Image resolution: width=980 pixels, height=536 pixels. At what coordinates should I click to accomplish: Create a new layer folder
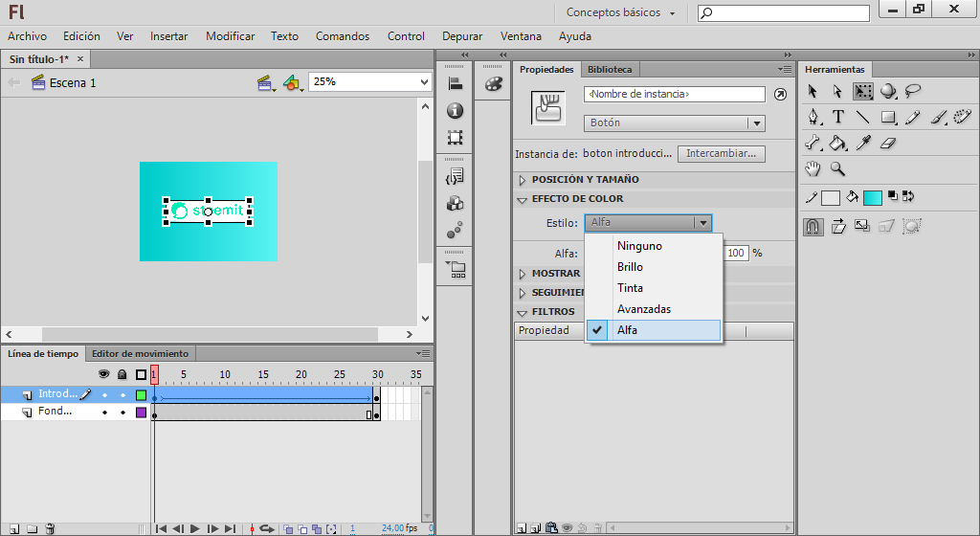32,529
